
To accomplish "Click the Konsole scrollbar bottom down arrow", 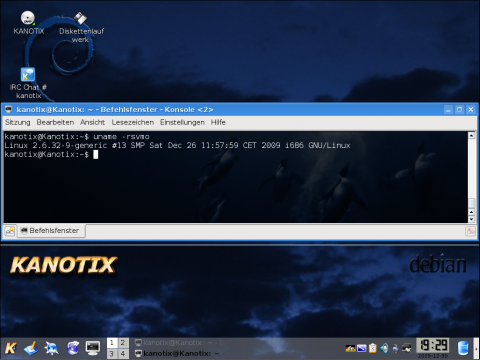I will point(471,219).
